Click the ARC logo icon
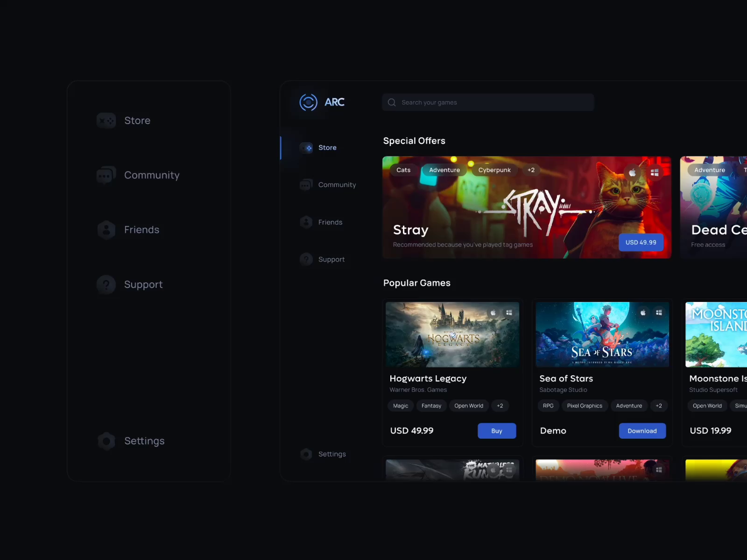This screenshot has height=560, width=747. click(308, 102)
